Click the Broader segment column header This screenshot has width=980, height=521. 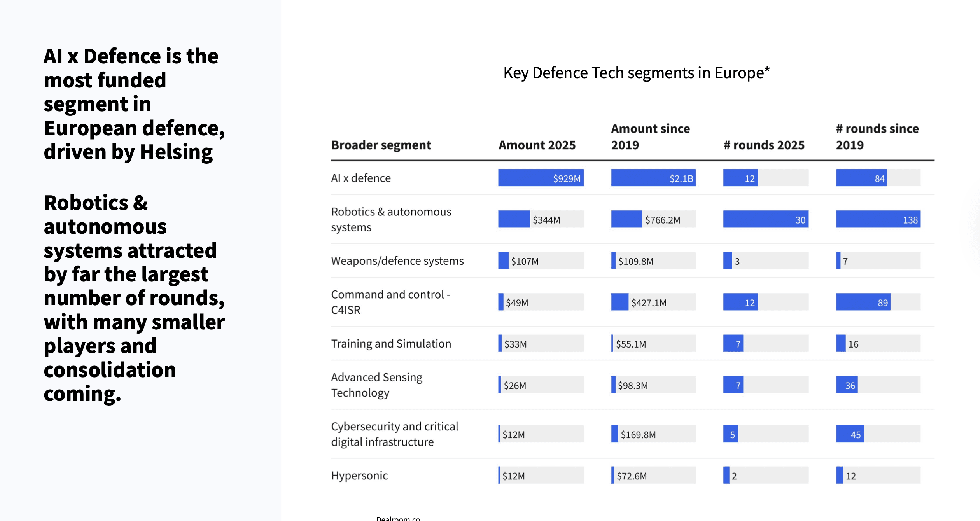pos(381,145)
